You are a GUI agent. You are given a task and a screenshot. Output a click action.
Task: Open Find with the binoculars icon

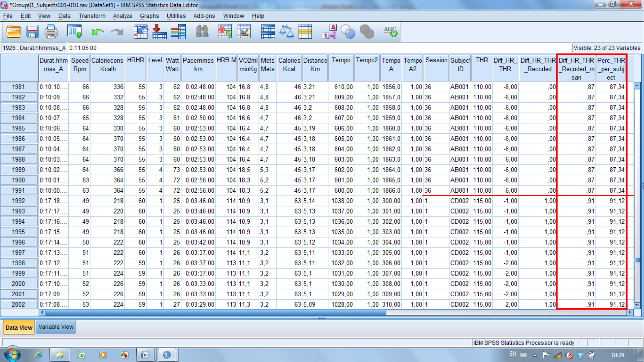point(202,32)
